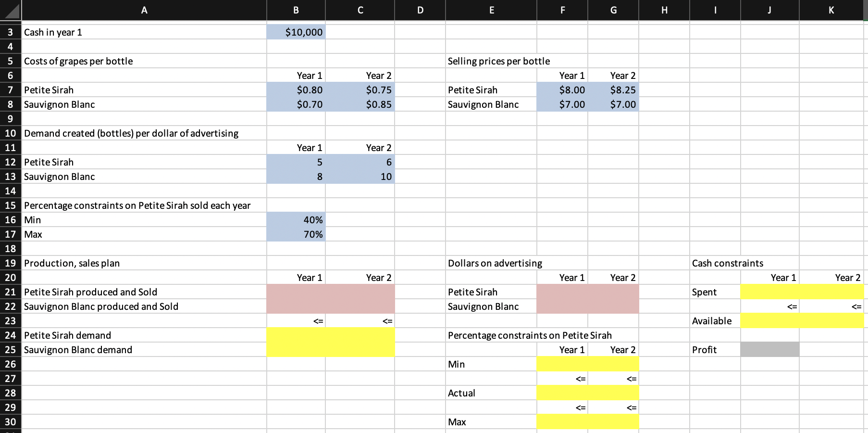Click the $10,000 cash cell
Viewport: 868px width, 433px height.
pos(296,32)
